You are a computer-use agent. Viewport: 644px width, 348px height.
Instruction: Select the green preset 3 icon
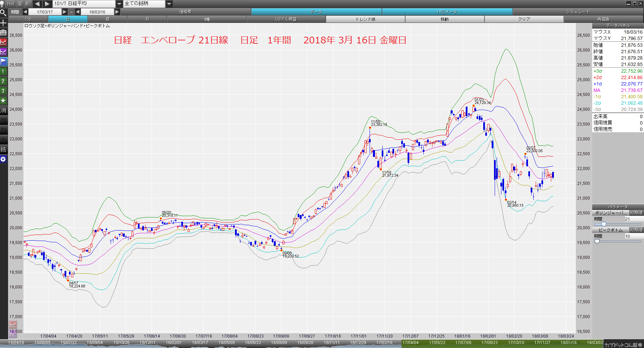(x=3, y=91)
